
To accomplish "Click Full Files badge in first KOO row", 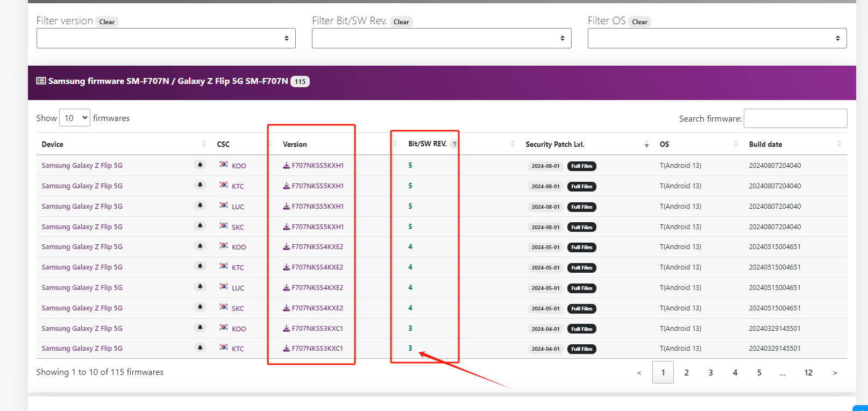I will click(x=582, y=166).
